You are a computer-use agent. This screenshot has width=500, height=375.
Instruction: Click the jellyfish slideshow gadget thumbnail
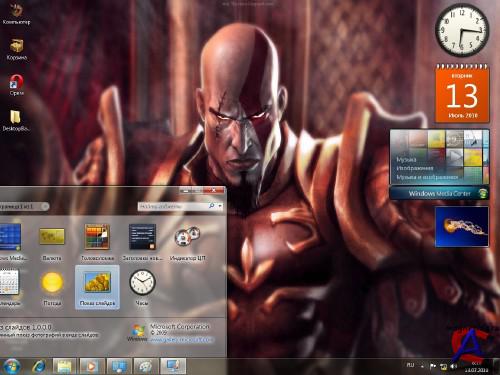coord(462,227)
